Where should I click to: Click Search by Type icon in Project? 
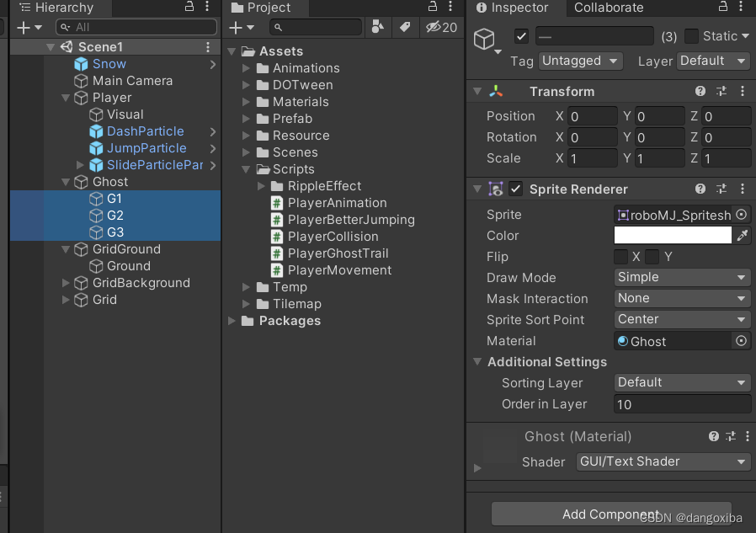[x=378, y=27]
